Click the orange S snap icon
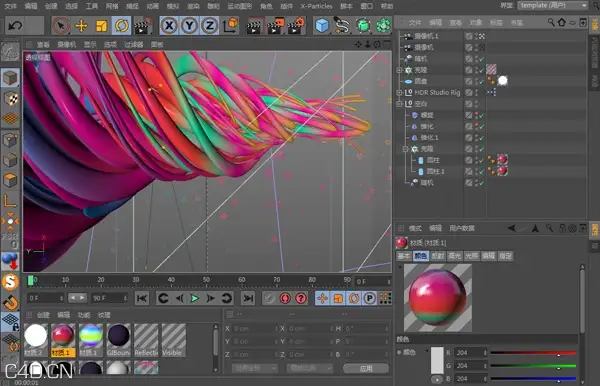The height and width of the screenshot is (386, 600). [x=10, y=282]
